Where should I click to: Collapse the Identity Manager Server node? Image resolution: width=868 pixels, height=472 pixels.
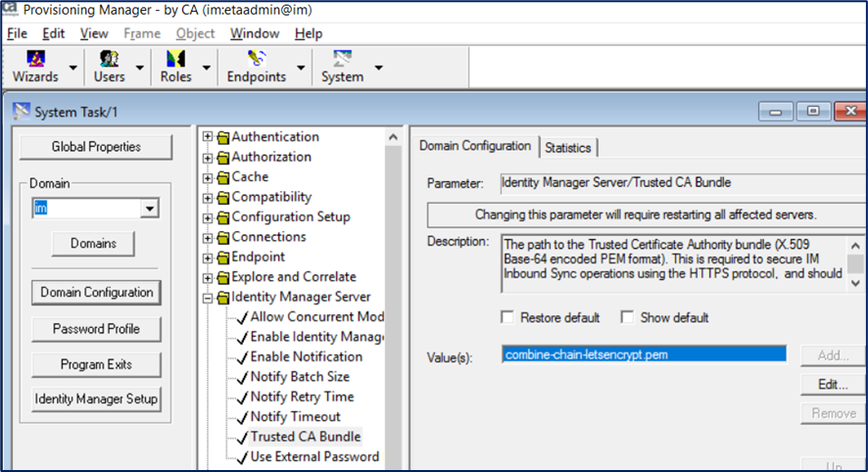[208, 298]
